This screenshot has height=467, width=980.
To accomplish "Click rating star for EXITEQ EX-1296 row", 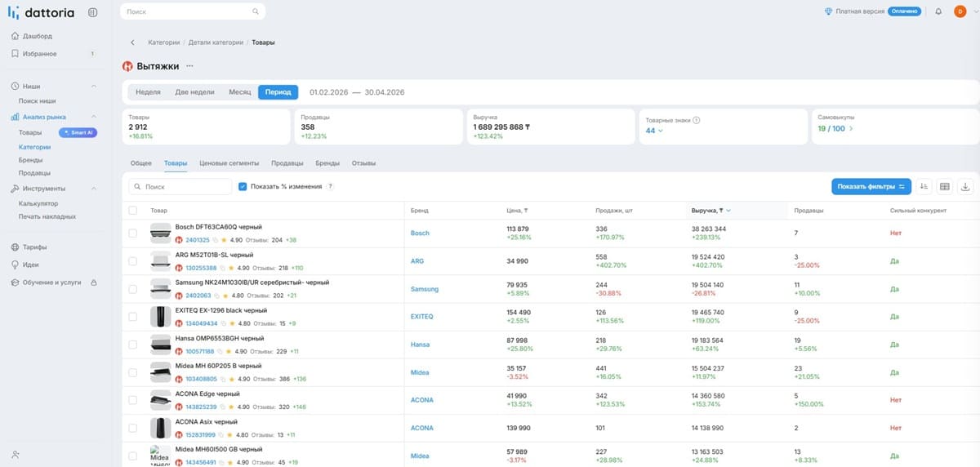I will pos(231,323).
